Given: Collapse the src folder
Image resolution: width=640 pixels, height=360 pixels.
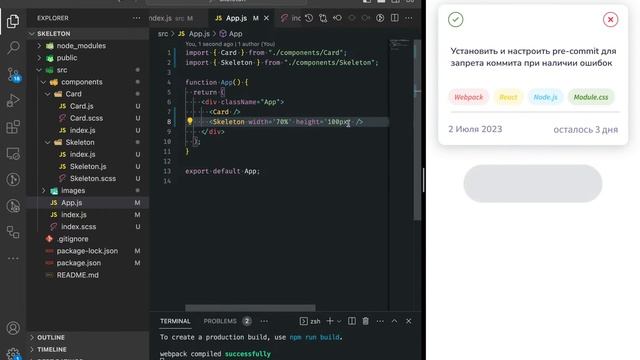Looking at the screenshot, I should point(62,70).
